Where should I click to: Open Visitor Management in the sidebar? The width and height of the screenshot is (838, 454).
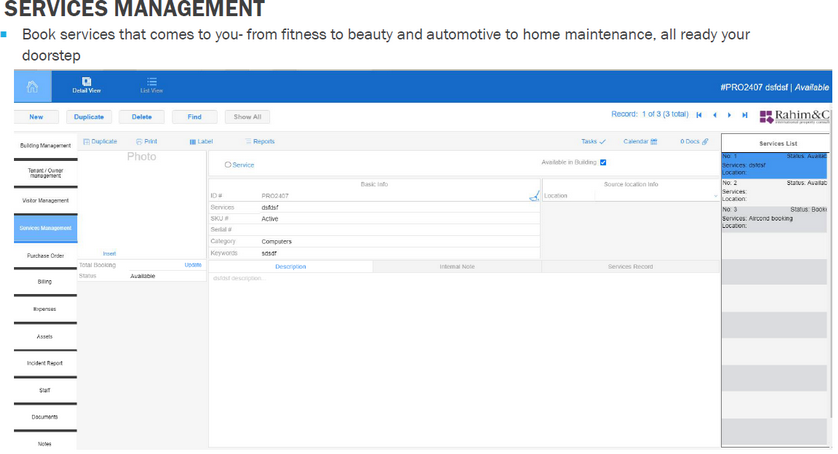point(45,201)
